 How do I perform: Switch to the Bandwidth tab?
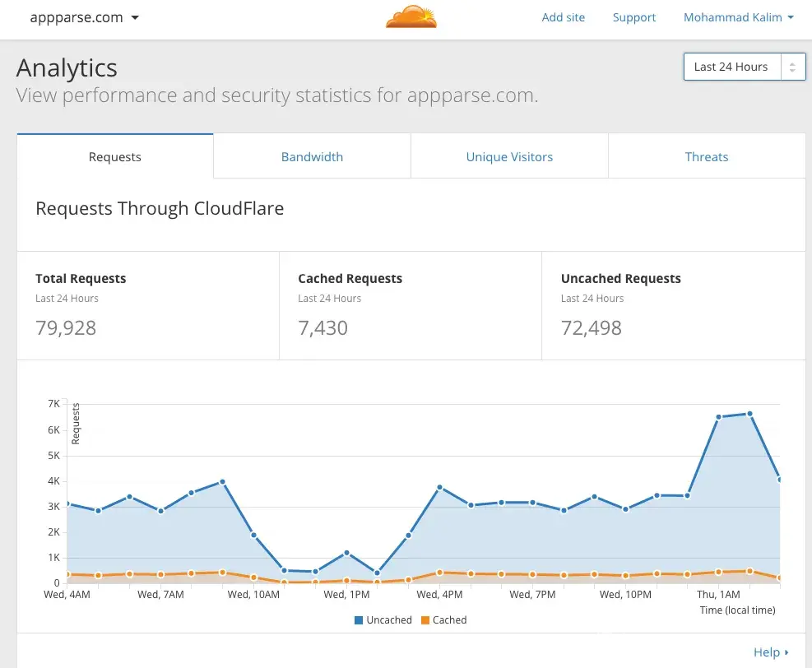pos(312,156)
